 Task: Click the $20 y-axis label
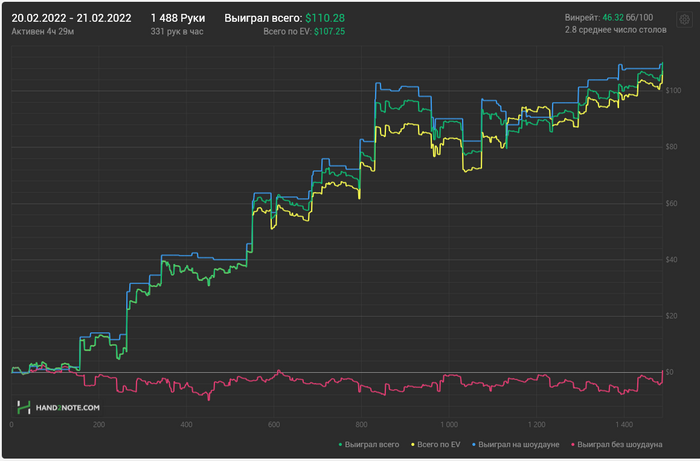tap(671, 316)
